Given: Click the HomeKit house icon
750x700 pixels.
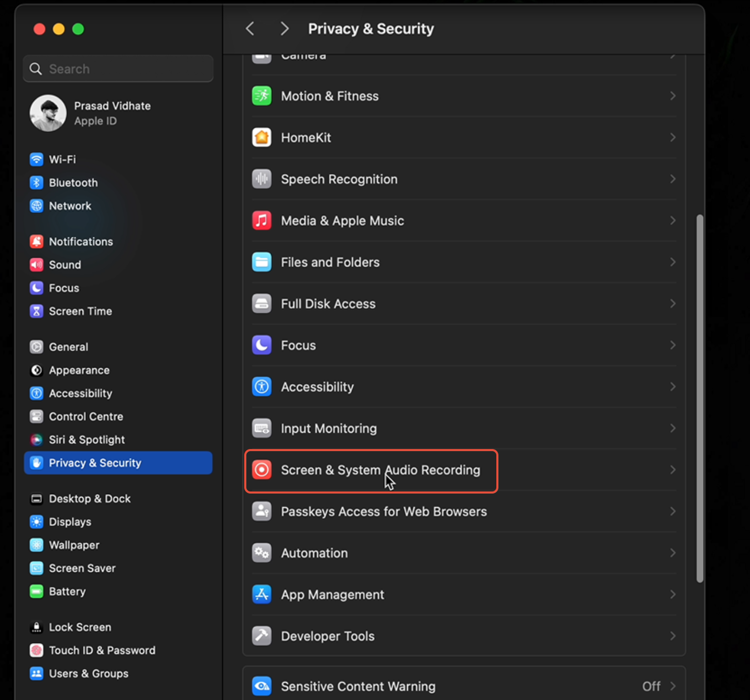Looking at the screenshot, I should coord(262,137).
